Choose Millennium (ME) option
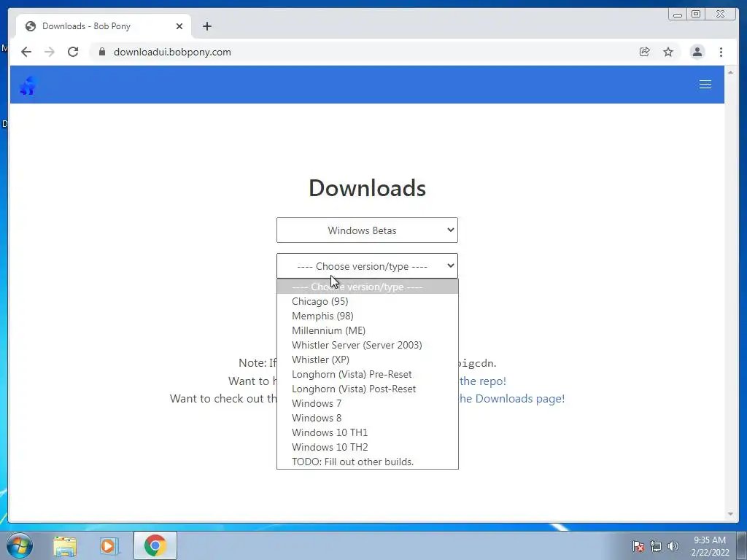 coord(368,330)
